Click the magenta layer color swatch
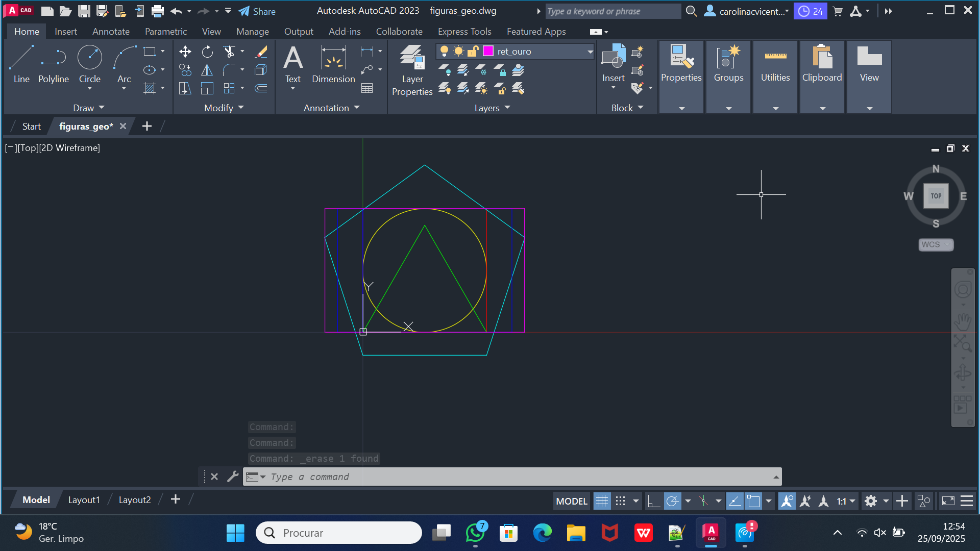Viewport: 980px width, 551px height. pyautogui.click(x=488, y=51)
